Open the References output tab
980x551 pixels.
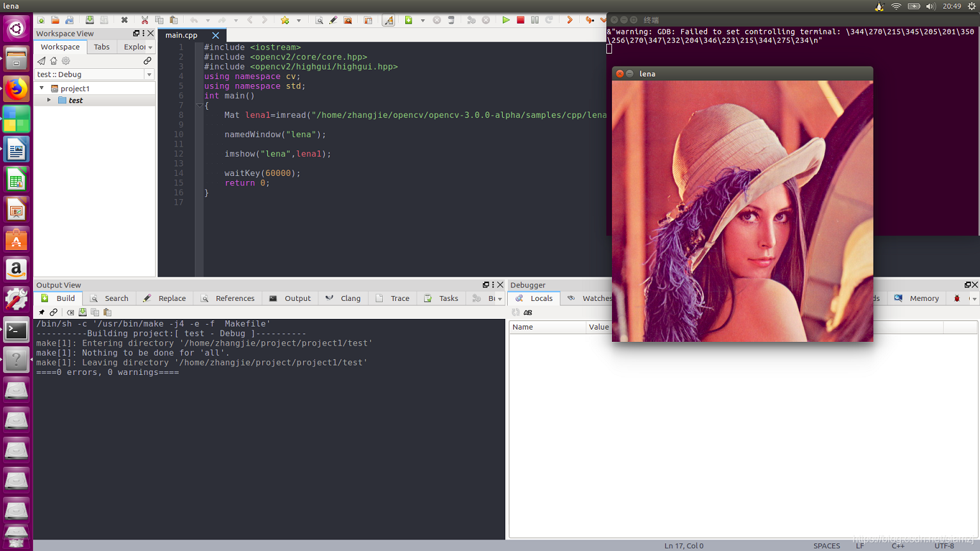pyautogui.click(x=228, y=298)
